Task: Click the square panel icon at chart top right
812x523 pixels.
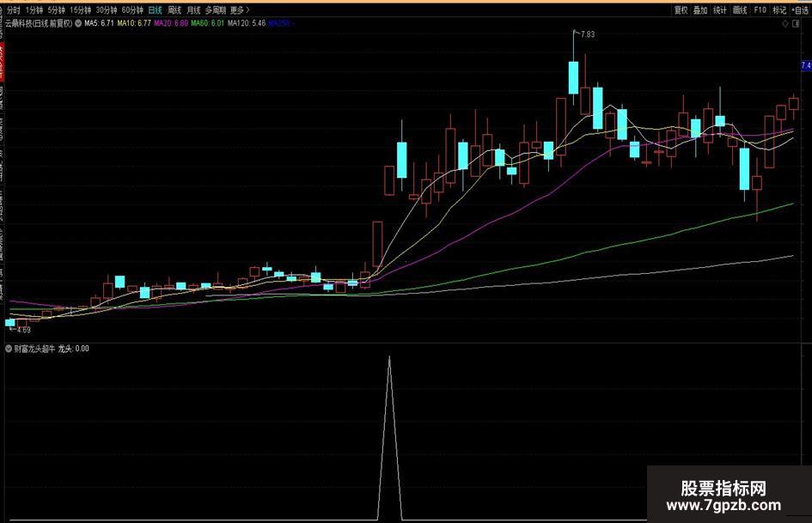Action: [x=797, y=24]
